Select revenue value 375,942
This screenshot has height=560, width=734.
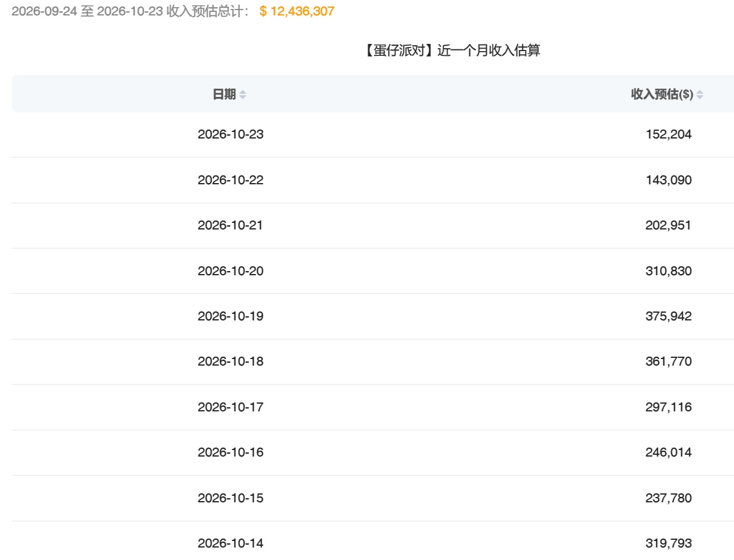(669, 316)
